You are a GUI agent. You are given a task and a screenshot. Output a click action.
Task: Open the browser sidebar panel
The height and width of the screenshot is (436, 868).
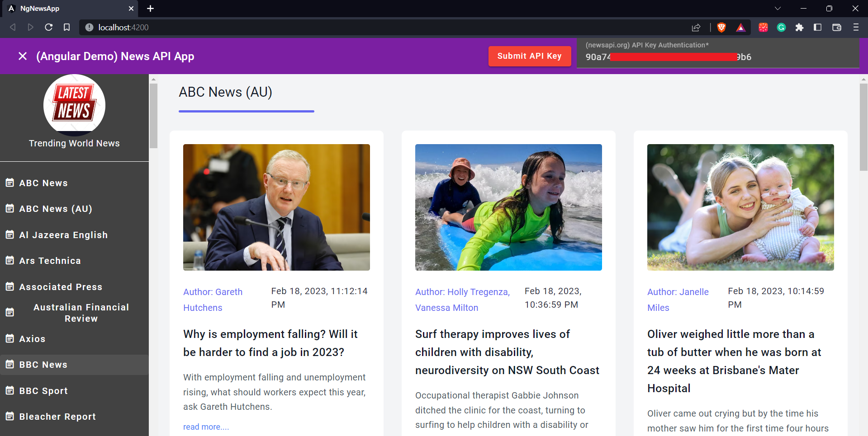pyautogui.click(x=817, y=28)
